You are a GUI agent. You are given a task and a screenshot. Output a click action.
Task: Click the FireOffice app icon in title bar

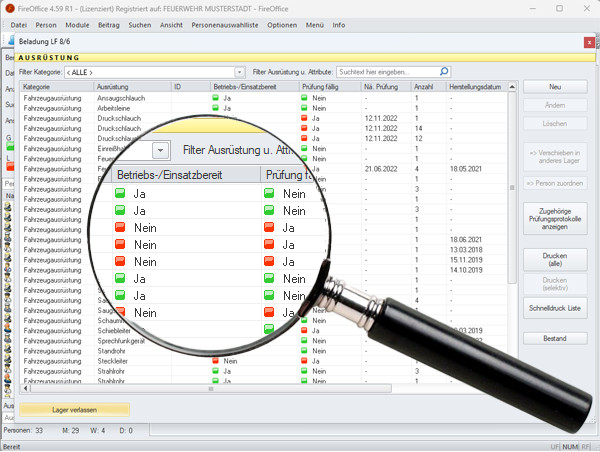click(x=9, y=7)
